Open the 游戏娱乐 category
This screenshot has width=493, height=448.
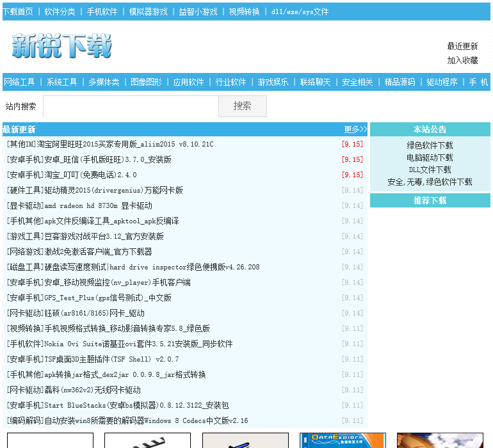tap(273, 83)
